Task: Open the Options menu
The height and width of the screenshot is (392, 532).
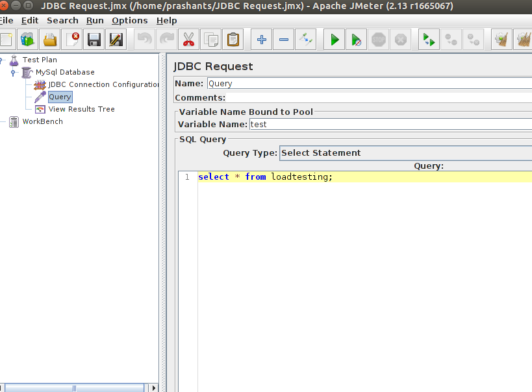Action: 130,21
